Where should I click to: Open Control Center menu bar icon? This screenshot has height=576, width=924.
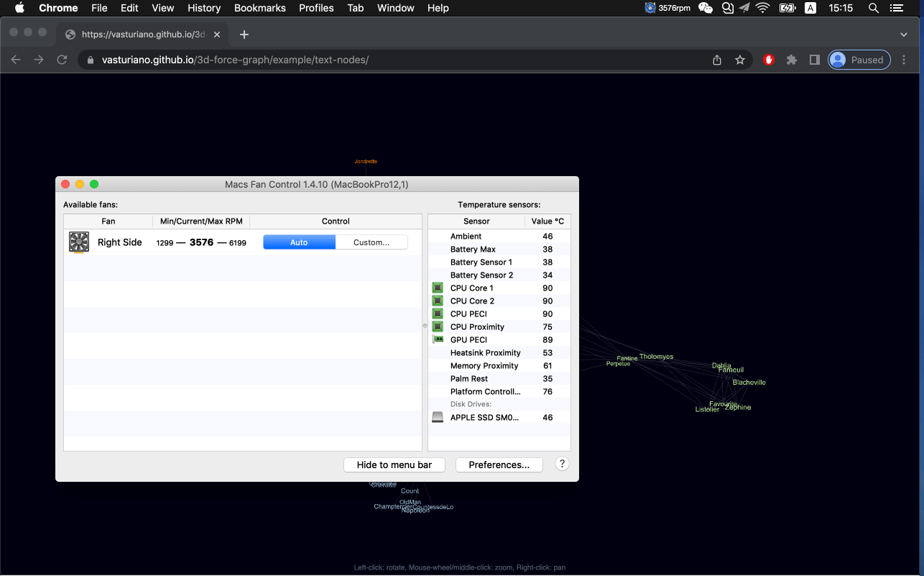click(x=896, y=8)
